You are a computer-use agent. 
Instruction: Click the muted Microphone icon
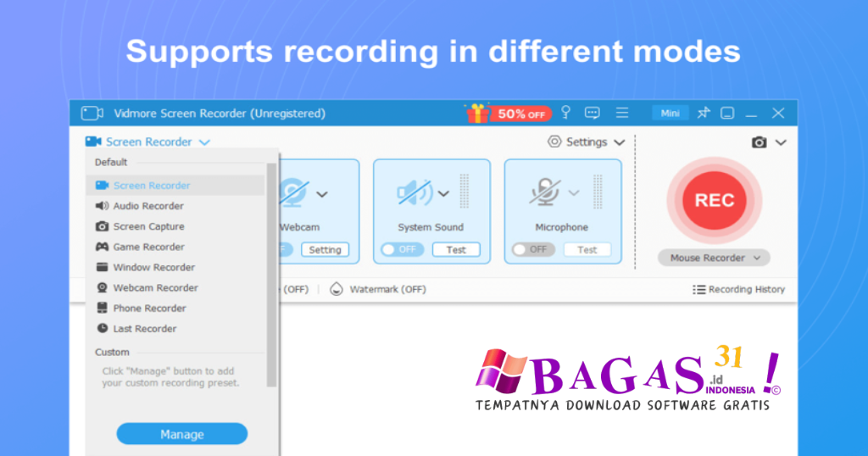click(x=545, y=192)
